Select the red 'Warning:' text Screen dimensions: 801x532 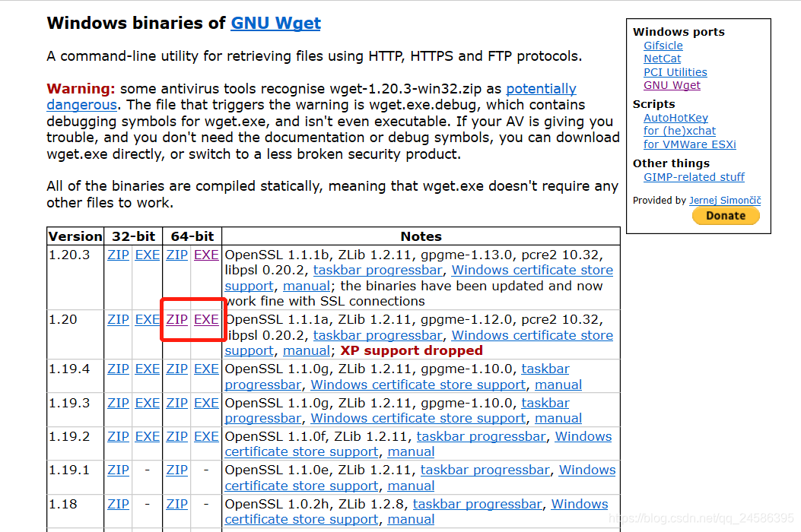[x=81, y=89]
